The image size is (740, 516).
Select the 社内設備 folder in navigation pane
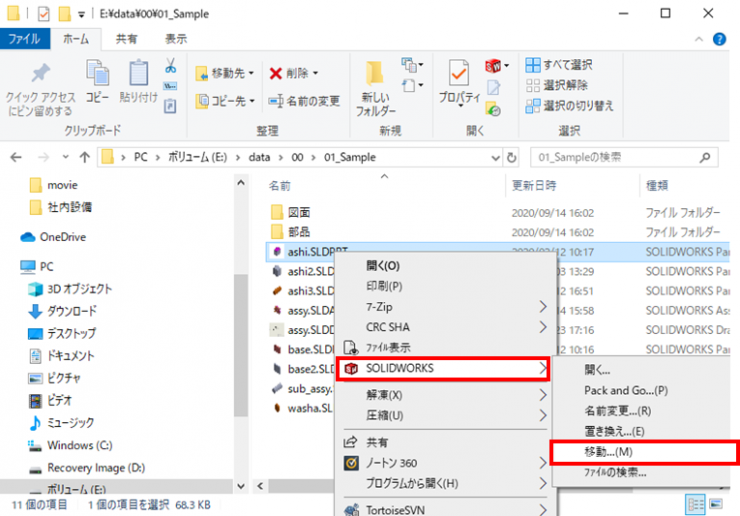click(60, 207)
